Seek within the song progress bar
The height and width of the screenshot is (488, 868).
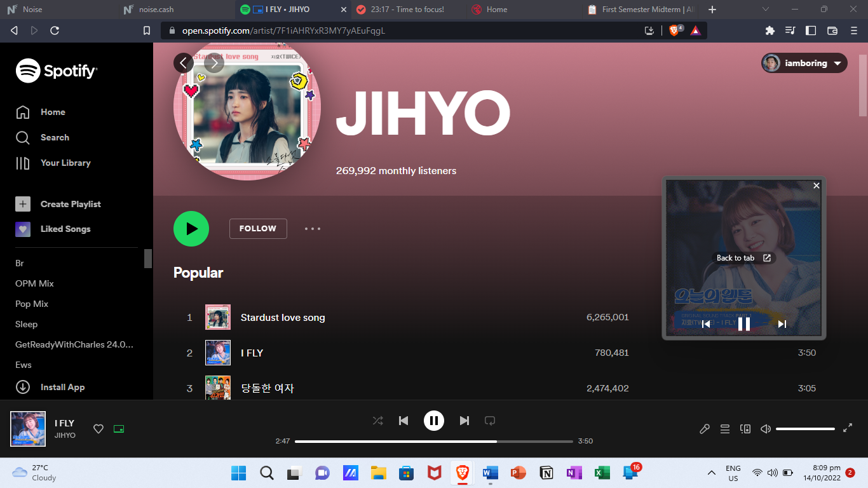pyautogui.click(x=434, y=441)
